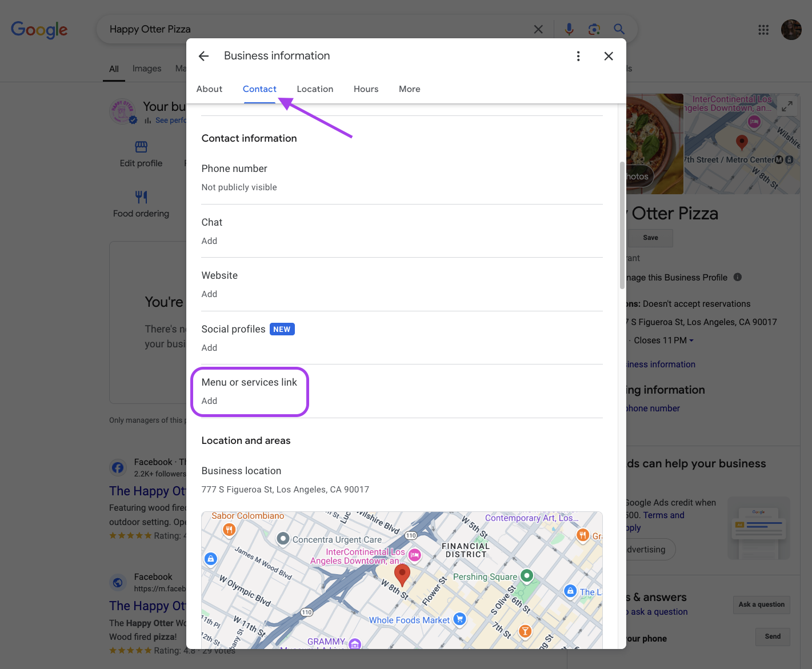This screenshot has width=812, height=669.
Task: Click the dialog's vertical scrollbar
Action: click(622, 226)
